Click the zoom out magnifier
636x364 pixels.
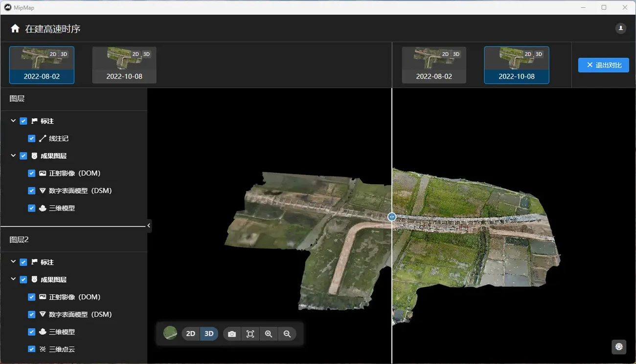[x=287, y=334]
